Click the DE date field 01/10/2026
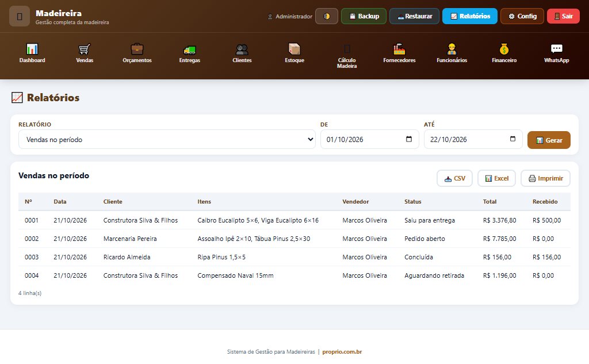 (x=370, y=139)
